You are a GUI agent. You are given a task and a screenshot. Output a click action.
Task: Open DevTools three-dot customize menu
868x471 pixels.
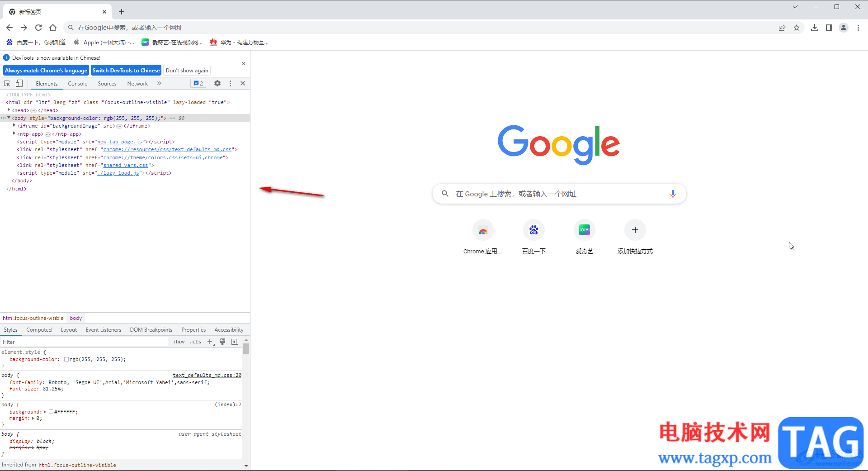230,83
